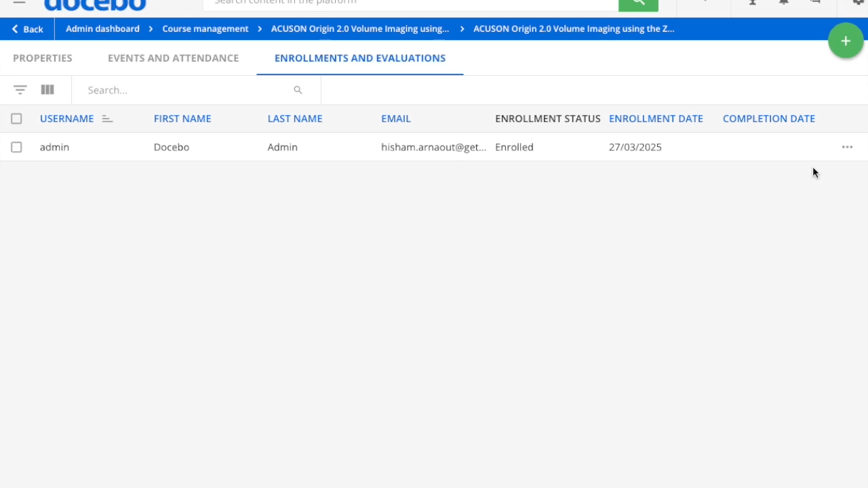Sort by First Name column header
The width and height of the screenshot is (868, 488).
[182, 119]
